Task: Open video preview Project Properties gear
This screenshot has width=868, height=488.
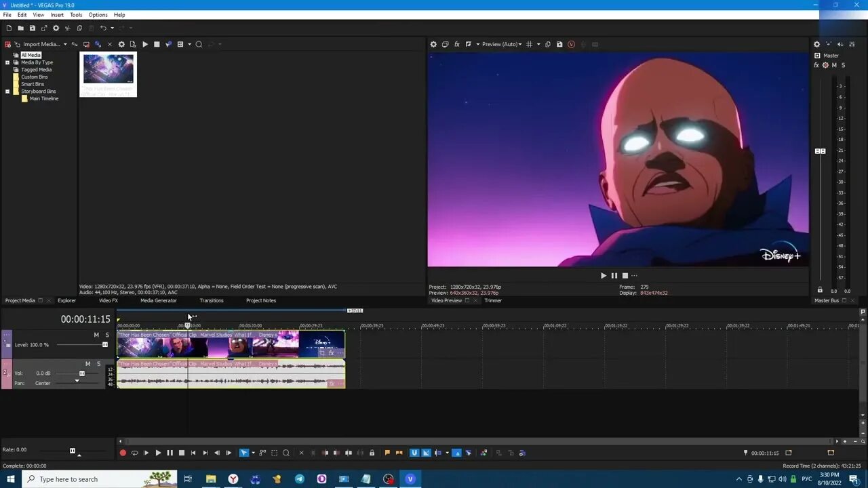Action: 433,44
